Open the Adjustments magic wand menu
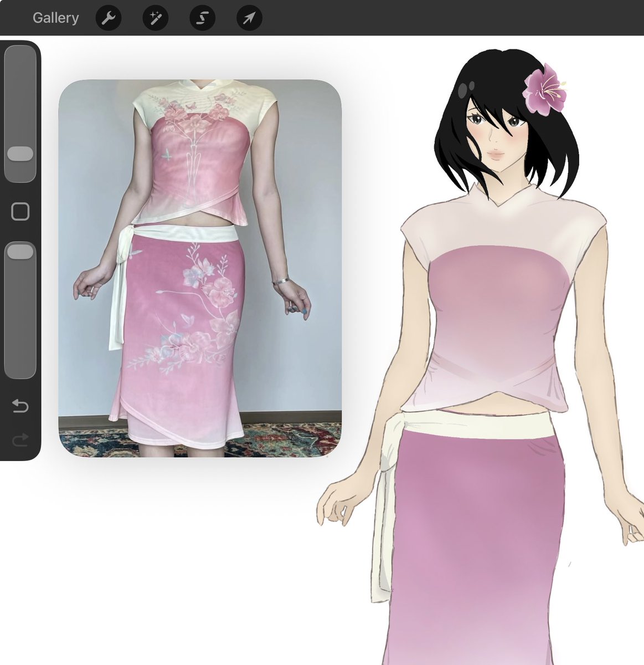 156,18
